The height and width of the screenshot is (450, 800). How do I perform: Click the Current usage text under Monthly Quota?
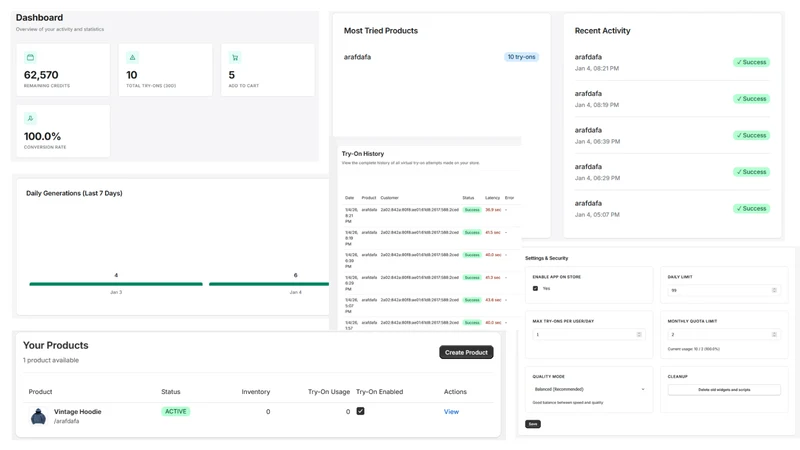[x=693, y=349]
